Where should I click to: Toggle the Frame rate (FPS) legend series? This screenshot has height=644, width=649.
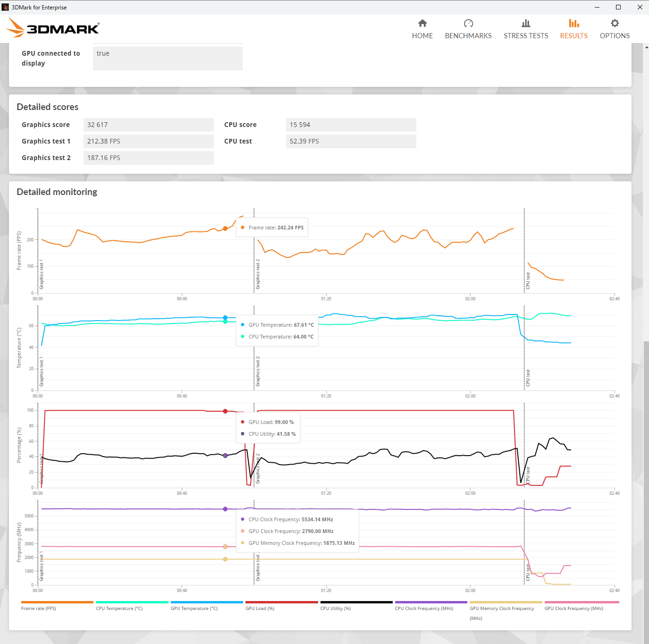(x=57, y=605)
